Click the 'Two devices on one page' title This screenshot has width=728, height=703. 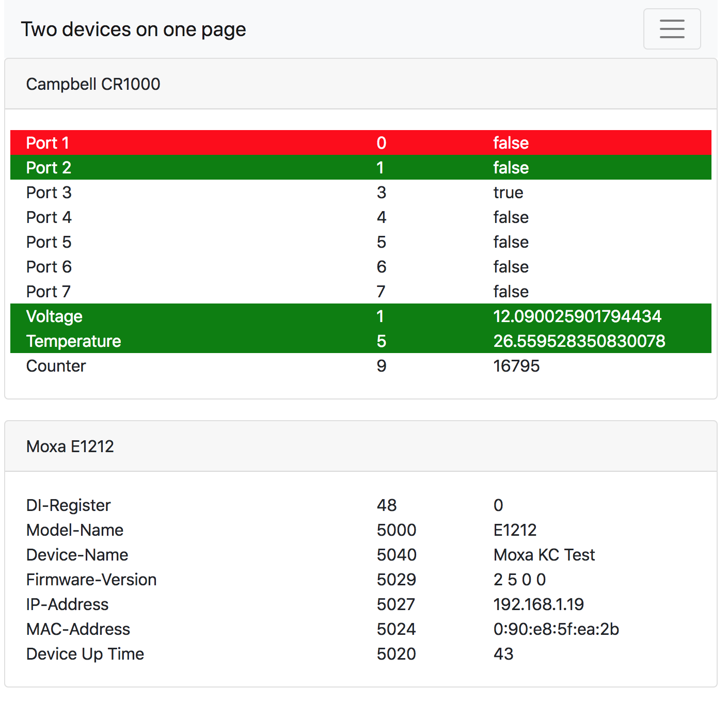pyautogui.click(x=133, y=29)
